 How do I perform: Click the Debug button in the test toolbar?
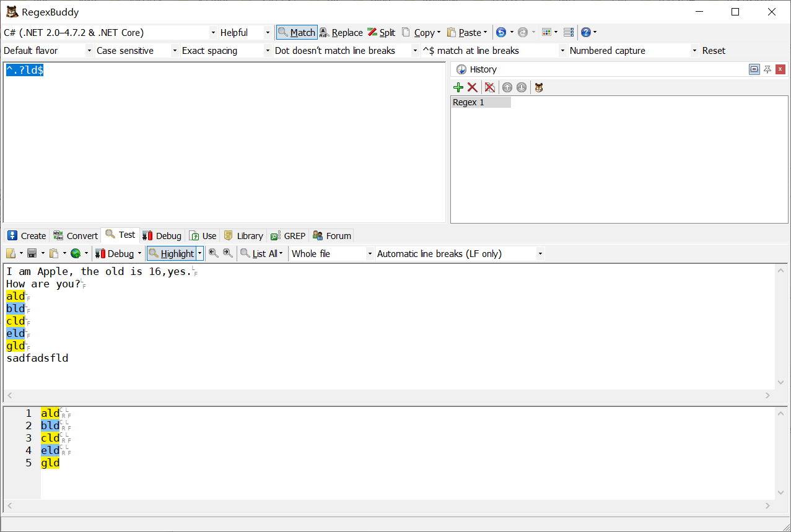pyautogui.click(x=115, y=253)
